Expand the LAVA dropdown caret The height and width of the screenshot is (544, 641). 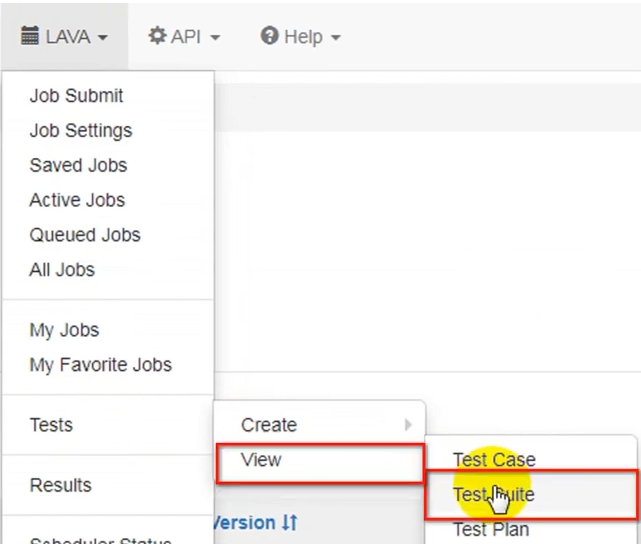click(103, 38)
